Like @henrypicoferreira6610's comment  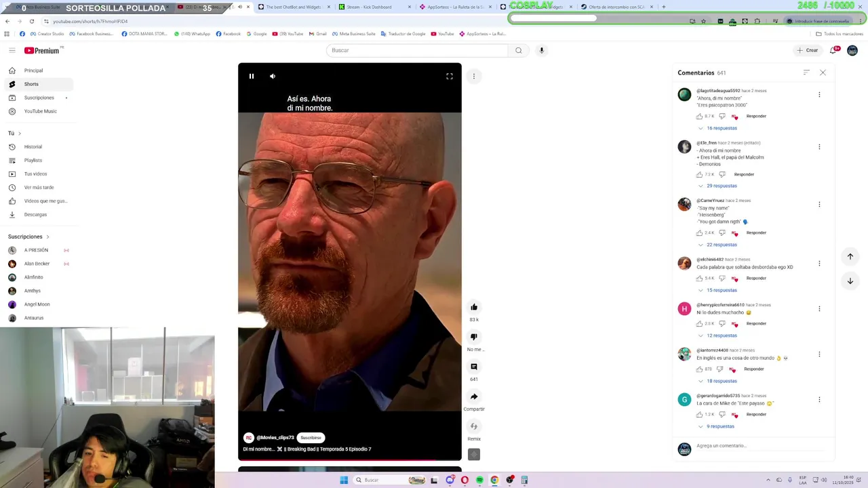[x=700, y=323]
